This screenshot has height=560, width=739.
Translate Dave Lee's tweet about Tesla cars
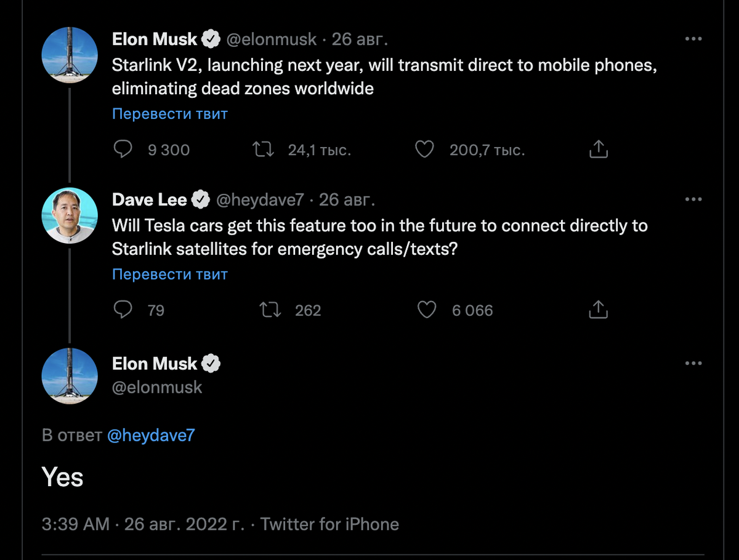click(x=170, y=274)
